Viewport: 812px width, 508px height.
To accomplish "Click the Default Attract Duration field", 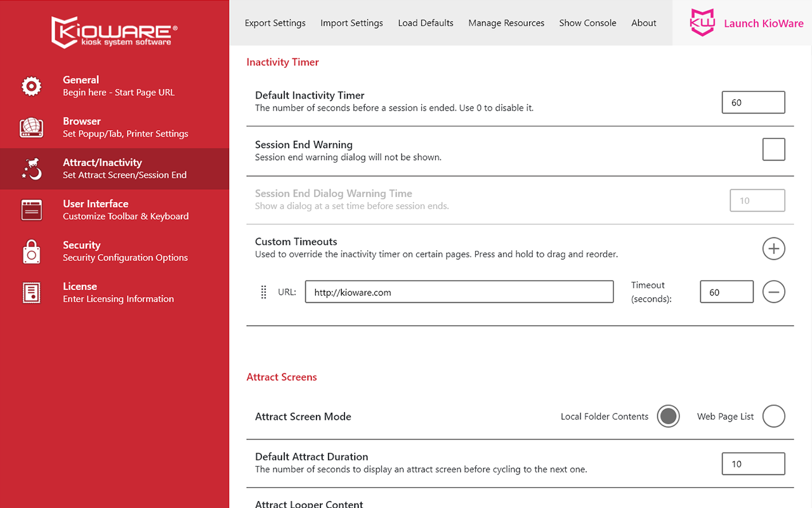I will coord(753,464).
